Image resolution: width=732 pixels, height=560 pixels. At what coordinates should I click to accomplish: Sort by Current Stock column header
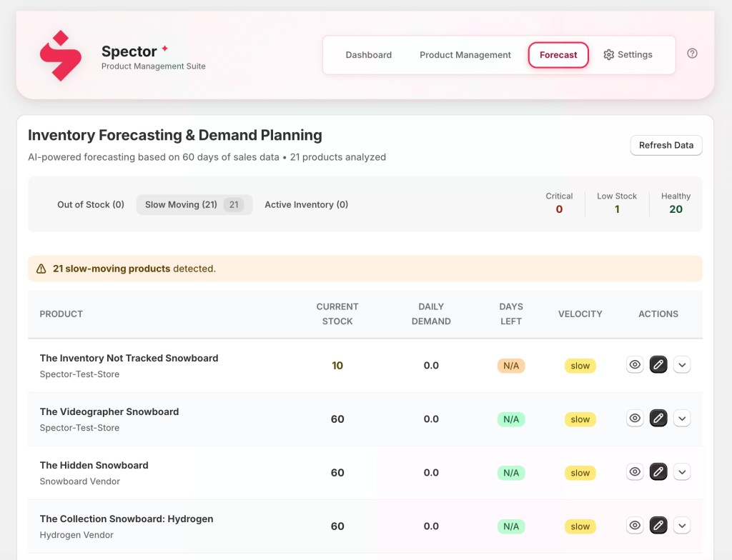click(x=337, y=314)
